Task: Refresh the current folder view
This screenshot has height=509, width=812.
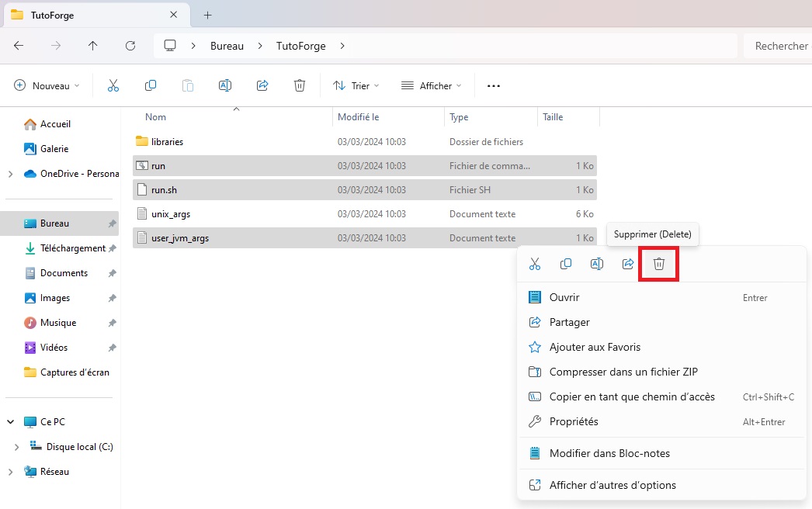Action: (x=130, y=46)
